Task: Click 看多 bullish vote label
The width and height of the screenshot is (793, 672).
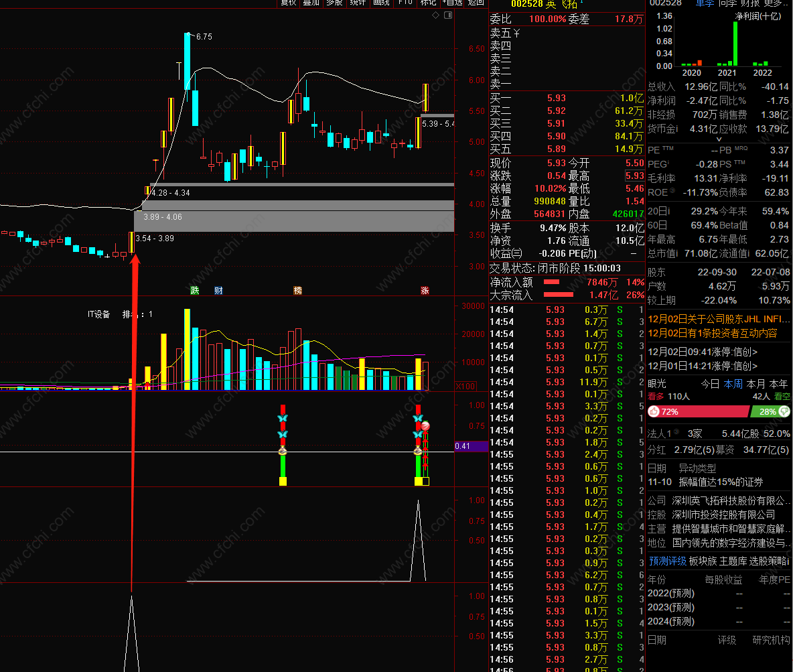Action: click(x=656, y=396)
